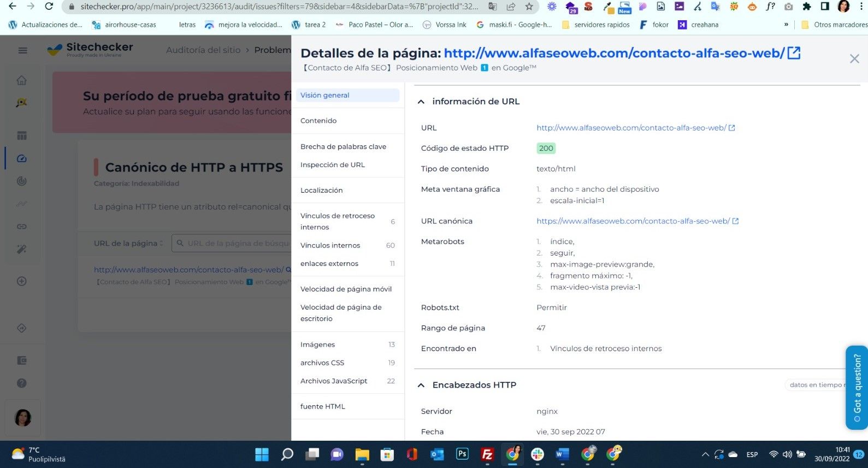Viewport: 868px width, 468px height.
Task: Click the link chain sidebar icon
Action: coord(22,226)
